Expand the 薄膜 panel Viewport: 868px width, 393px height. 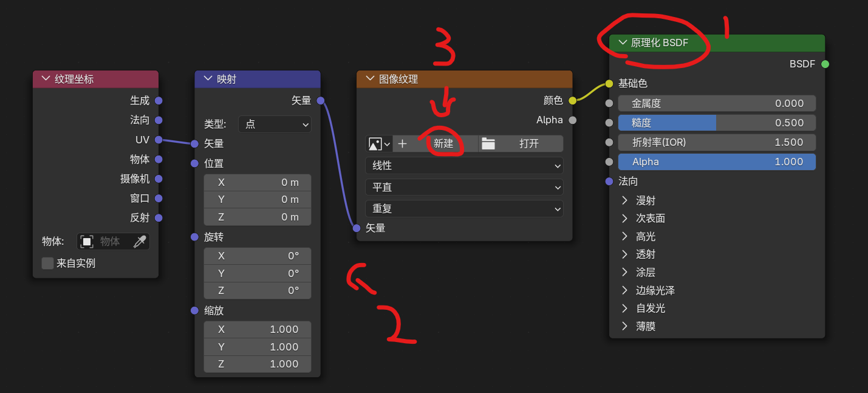[x=624, y=326]
